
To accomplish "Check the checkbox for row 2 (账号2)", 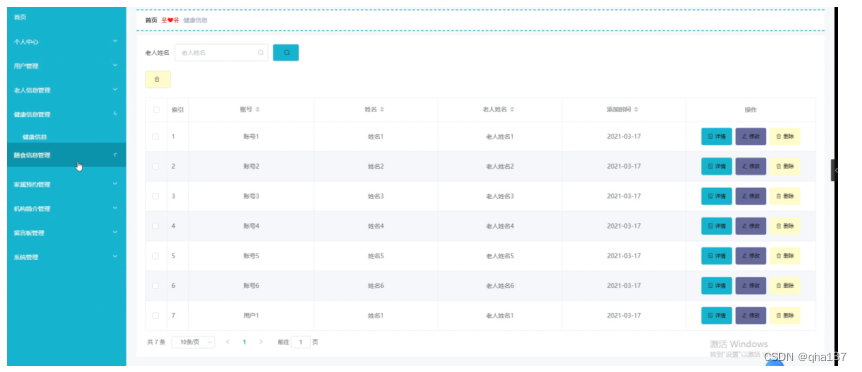I will (x=156, y=166).
